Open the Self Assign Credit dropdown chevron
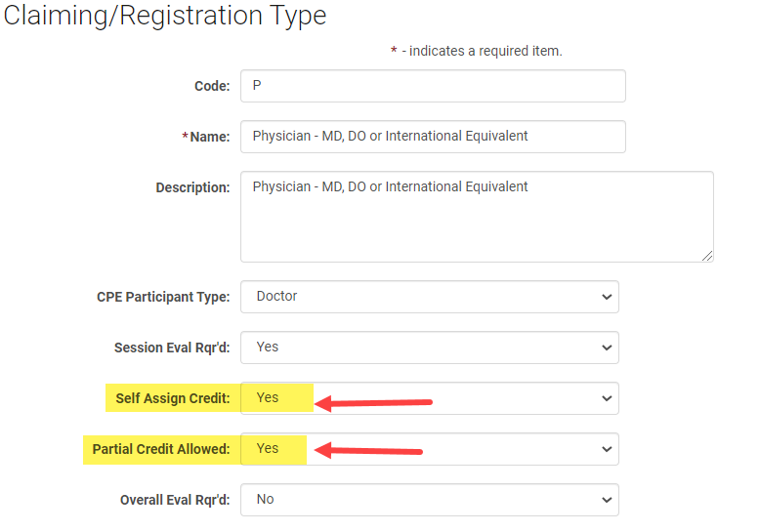Viewport: 760px width, 532px height. coord(607,398)
